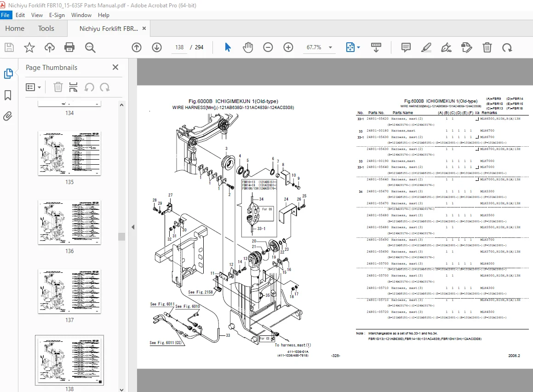Rotate thumbnail clockwise in thumbnails panel
The image size is (533, 392).
pos(105,87)
